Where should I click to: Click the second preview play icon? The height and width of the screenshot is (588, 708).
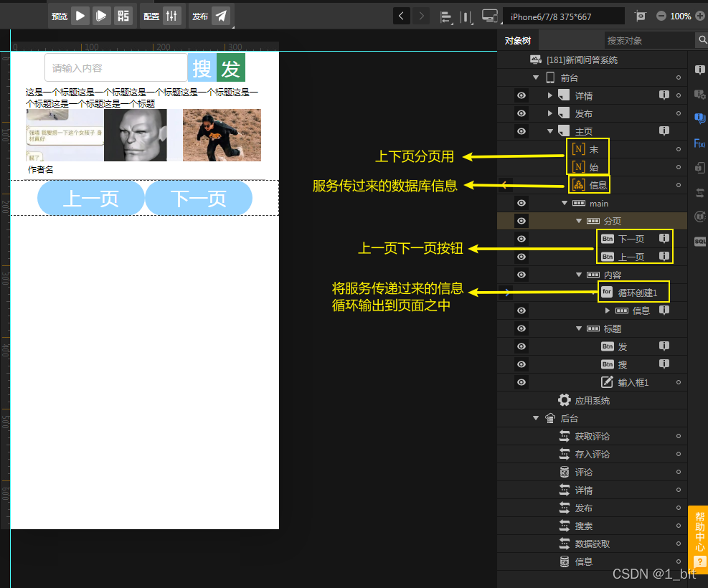[x=102, y=16]
